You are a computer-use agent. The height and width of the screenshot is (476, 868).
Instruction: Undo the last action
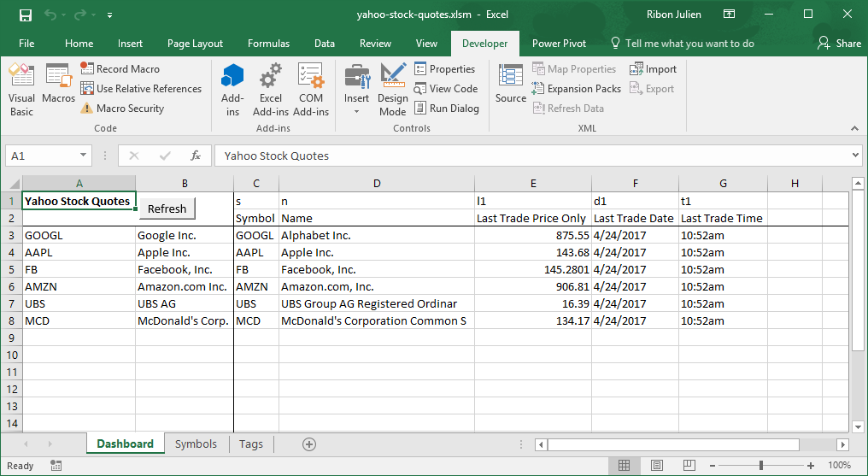click(50, 15)
